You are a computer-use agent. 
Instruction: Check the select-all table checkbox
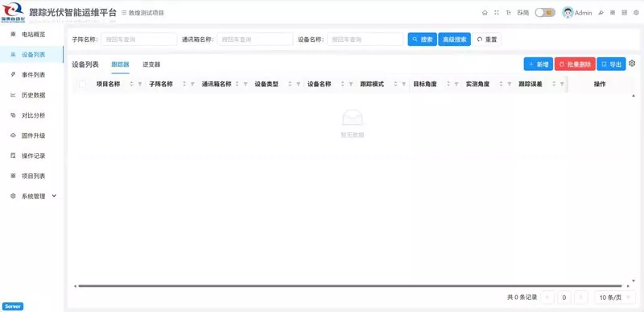[x=82, y=84]
